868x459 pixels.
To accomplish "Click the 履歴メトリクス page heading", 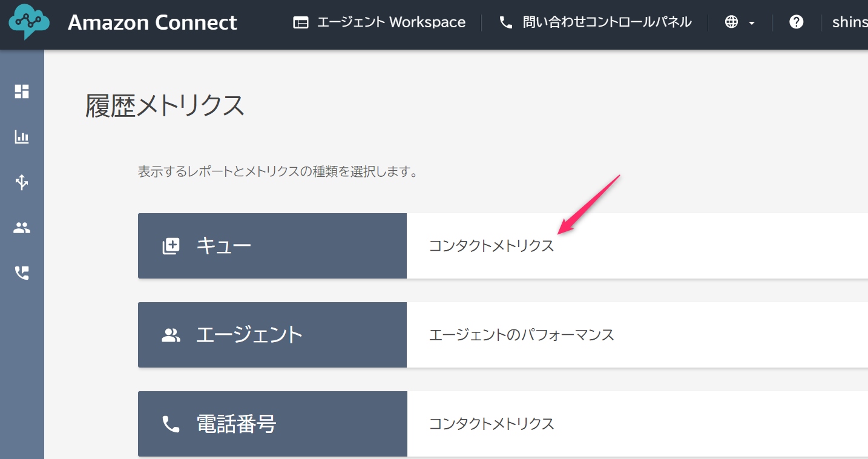I will click(x=165, y=106).
